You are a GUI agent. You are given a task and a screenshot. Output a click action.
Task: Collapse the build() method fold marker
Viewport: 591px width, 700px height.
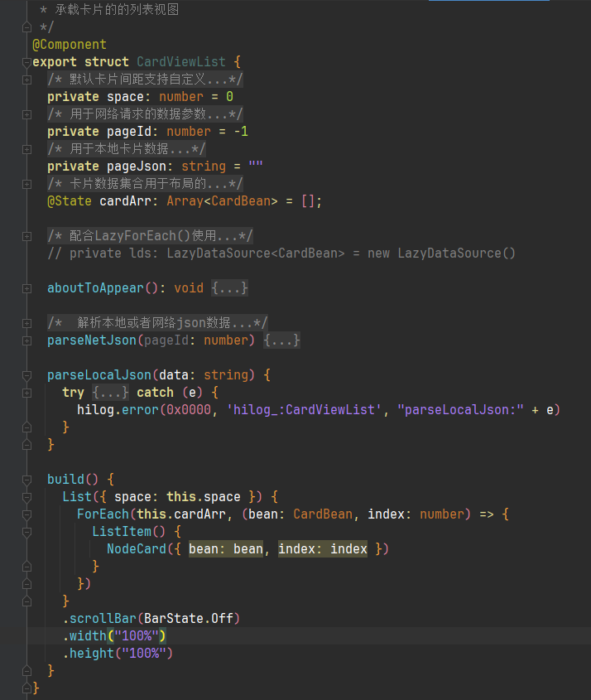click(26, 480)
